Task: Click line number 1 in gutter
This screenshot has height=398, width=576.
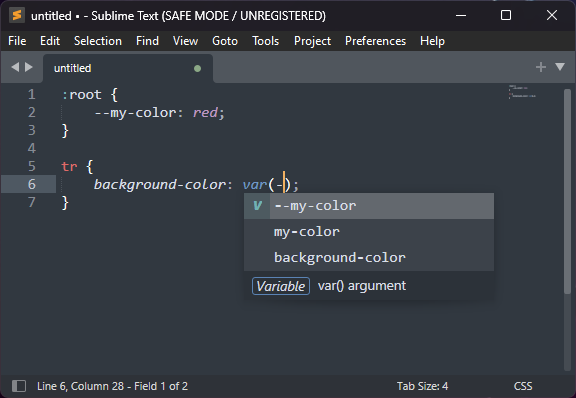Action: [x=32, y=94]
